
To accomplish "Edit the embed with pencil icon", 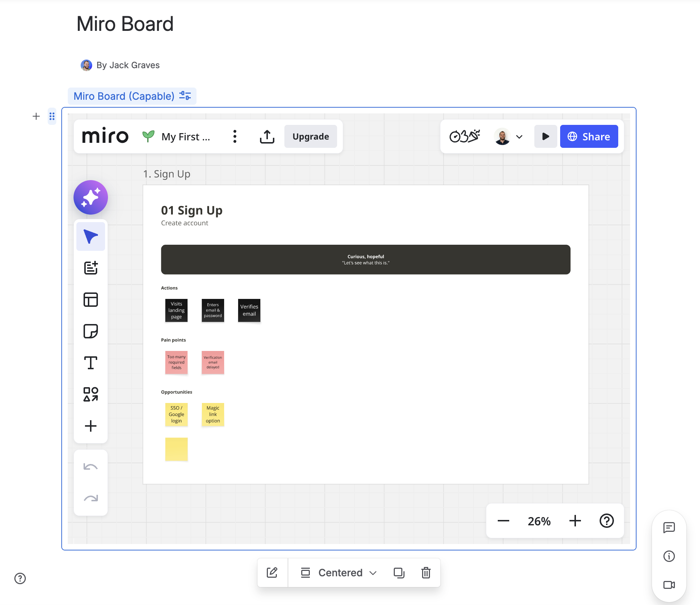I will coord(272,572).
